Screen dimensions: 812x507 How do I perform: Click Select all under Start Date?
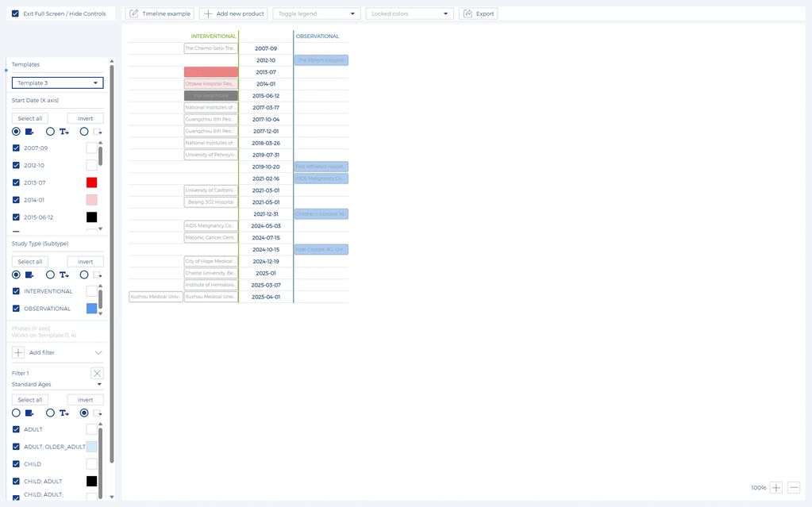point(30,118)
